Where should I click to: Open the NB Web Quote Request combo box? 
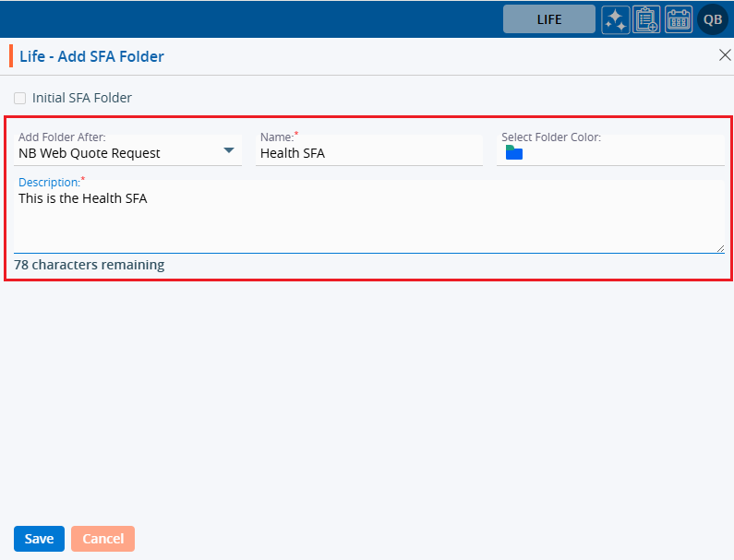coord(120,153)
